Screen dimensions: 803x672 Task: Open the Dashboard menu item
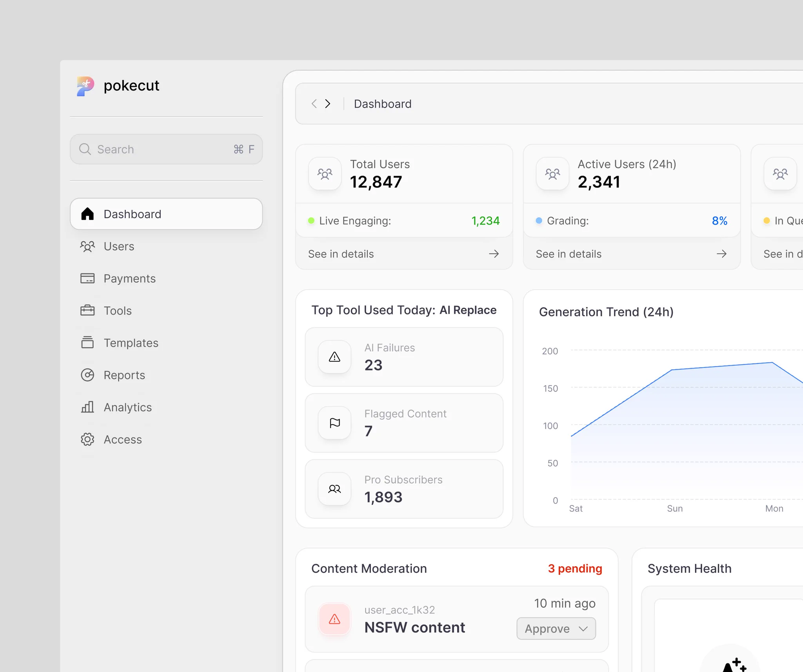click(x=166, y=214)
